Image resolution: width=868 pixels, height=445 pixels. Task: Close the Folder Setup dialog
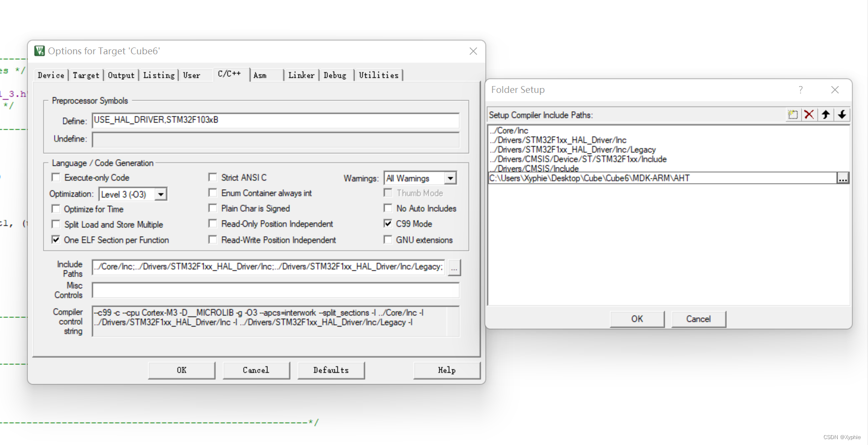pos(835,89)
